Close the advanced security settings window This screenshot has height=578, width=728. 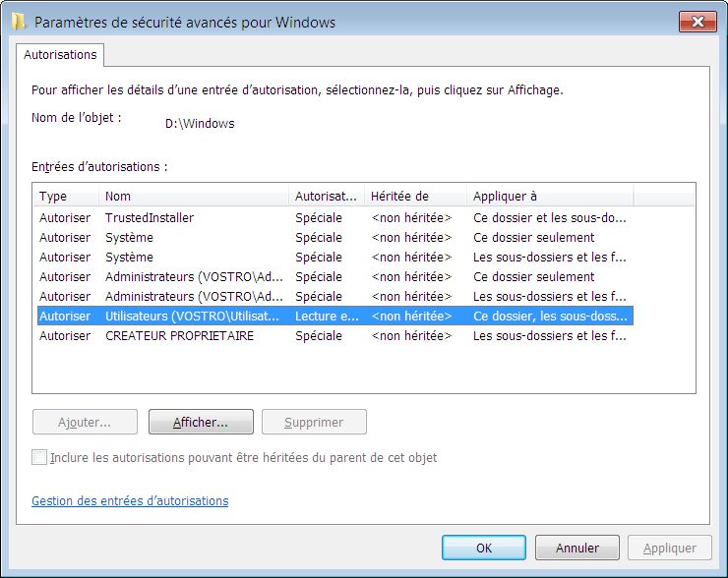point(698,22)
